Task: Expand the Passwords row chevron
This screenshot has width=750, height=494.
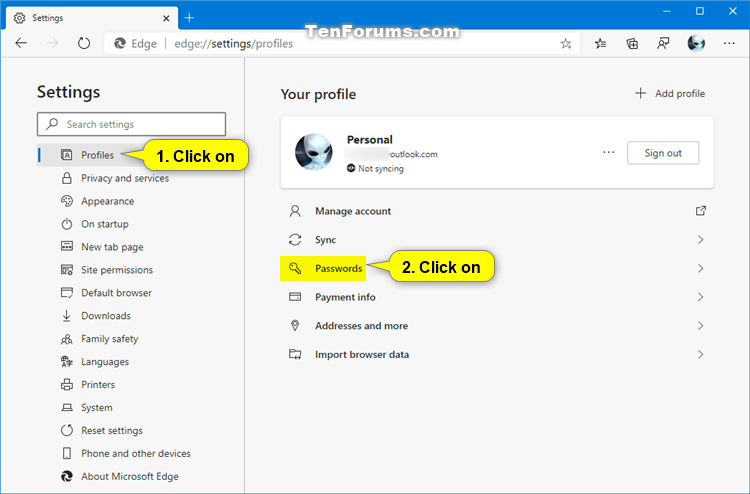Action: point(700,269)
